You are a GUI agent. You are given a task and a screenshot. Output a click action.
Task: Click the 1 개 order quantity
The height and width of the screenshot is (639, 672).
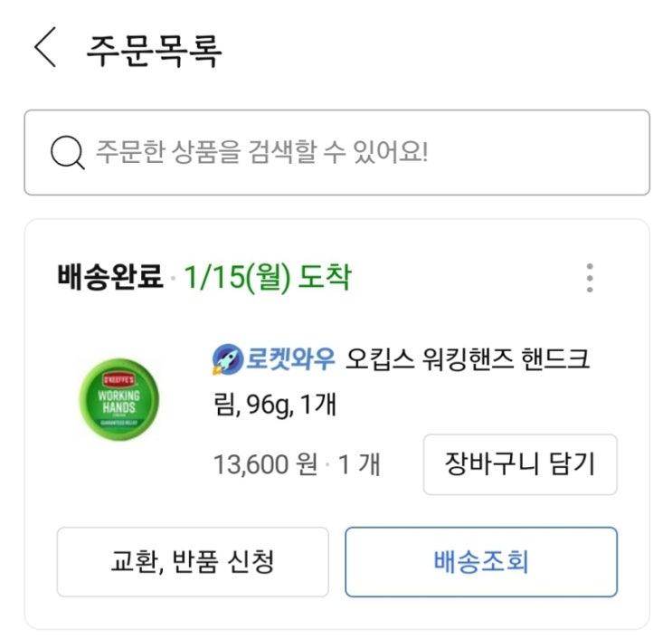359,465
